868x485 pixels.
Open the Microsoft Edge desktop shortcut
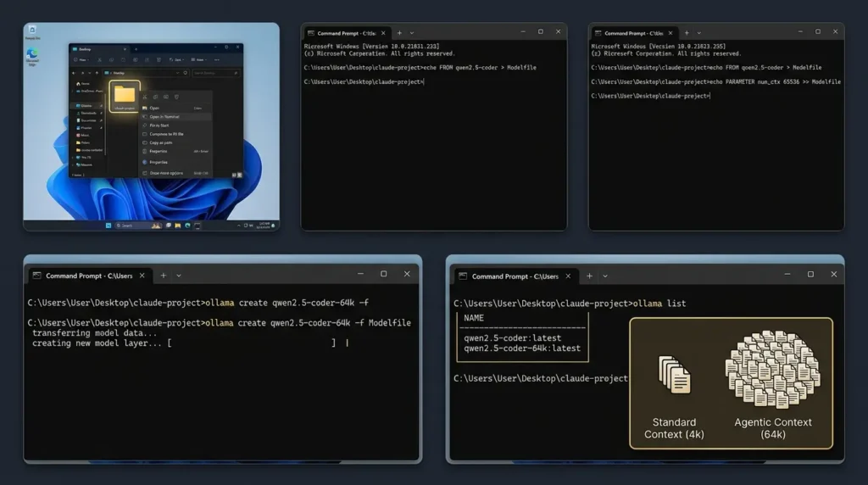pyautogui.click(x=32, y=57)
